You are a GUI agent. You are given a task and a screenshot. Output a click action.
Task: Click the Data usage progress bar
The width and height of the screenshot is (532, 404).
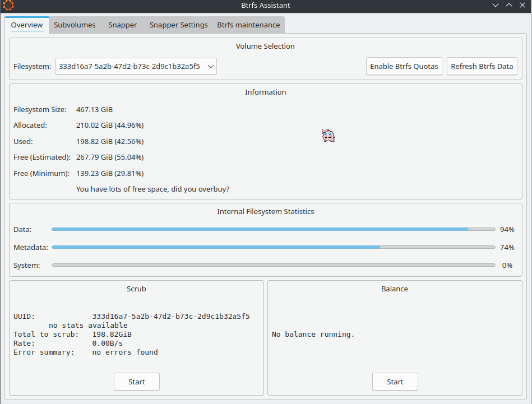coord(273,229)
